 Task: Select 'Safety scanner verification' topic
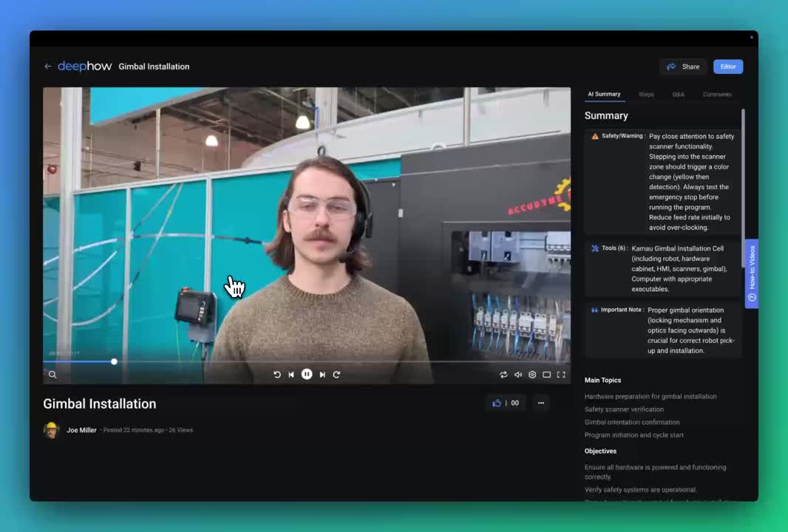click(624, 409)
